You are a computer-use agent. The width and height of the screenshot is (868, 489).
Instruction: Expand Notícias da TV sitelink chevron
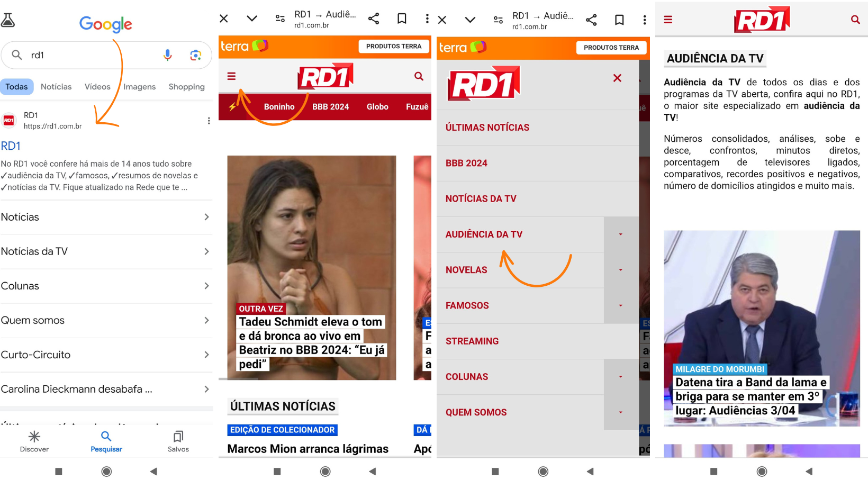point(206,251)
